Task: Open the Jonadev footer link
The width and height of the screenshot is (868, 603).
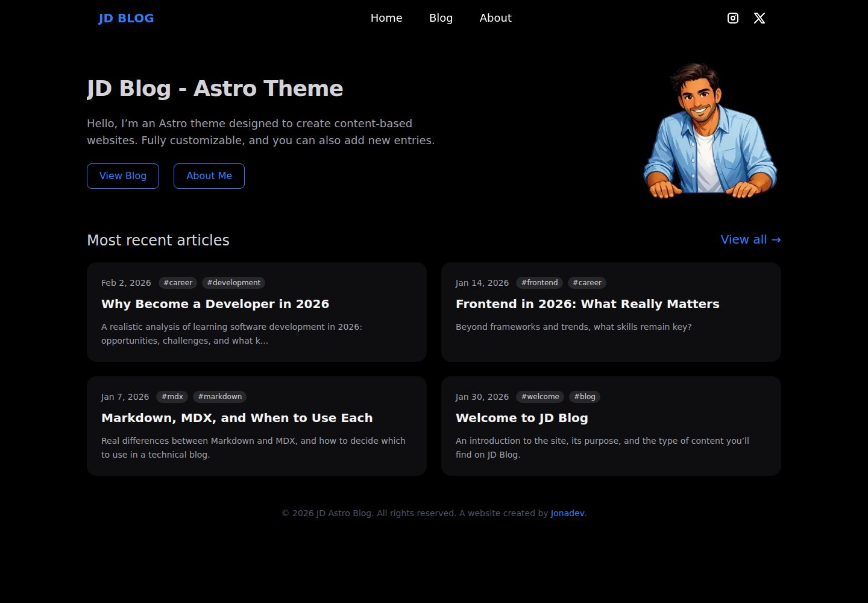Action: click(567, 513)
